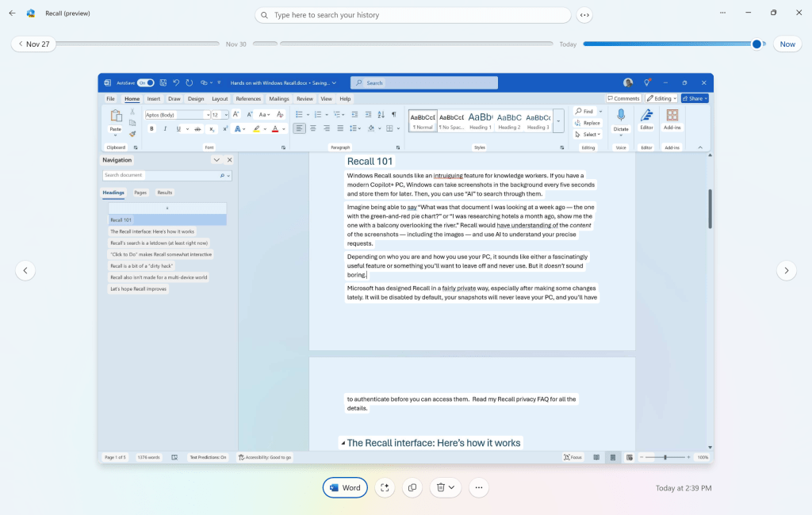This screenshot has height=515, width=812.
Task: Copy the snapshot using the copy icon
Action: [412, 488]
